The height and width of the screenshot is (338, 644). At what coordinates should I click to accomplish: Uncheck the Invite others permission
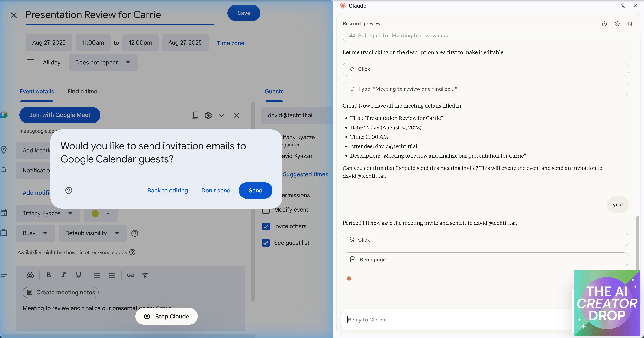pyautogui.click(x=266, y=226)
